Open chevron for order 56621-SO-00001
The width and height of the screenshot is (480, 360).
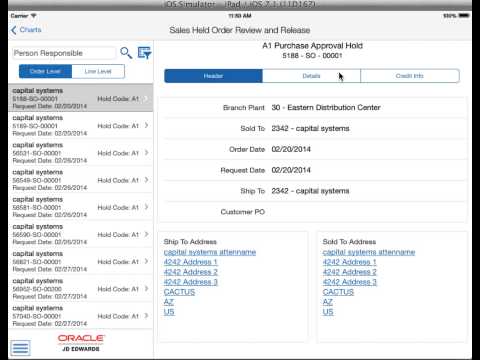(x=147, y=261)
